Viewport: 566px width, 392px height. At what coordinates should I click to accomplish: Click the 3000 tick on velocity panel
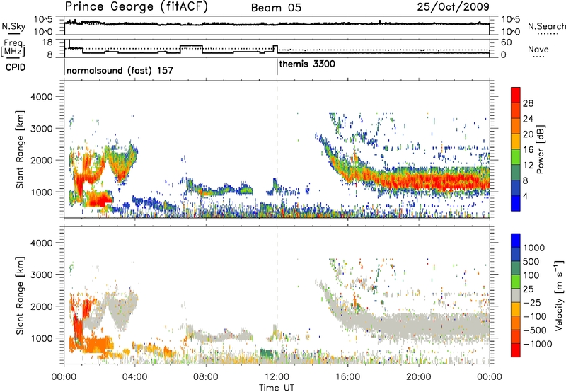pyautogui.click(x=41, y=275)
